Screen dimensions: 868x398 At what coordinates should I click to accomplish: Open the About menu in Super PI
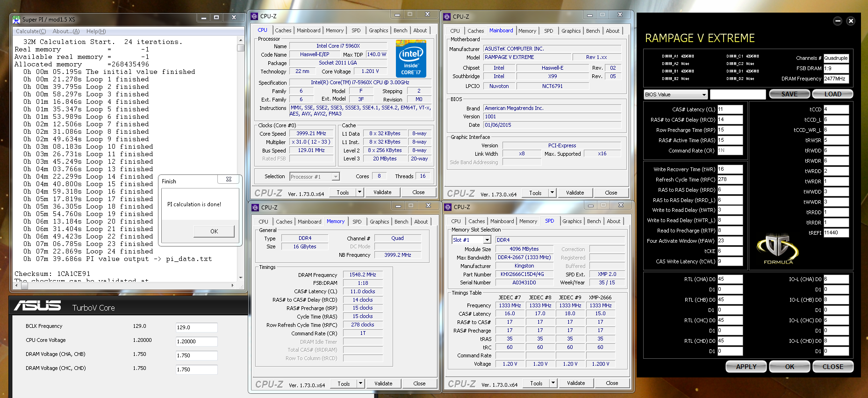pos(66,31)
